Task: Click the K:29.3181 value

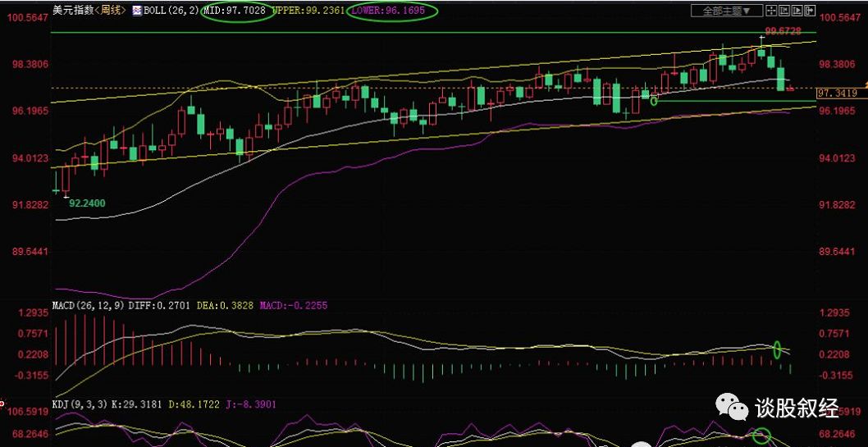Action: click(135, 404)
